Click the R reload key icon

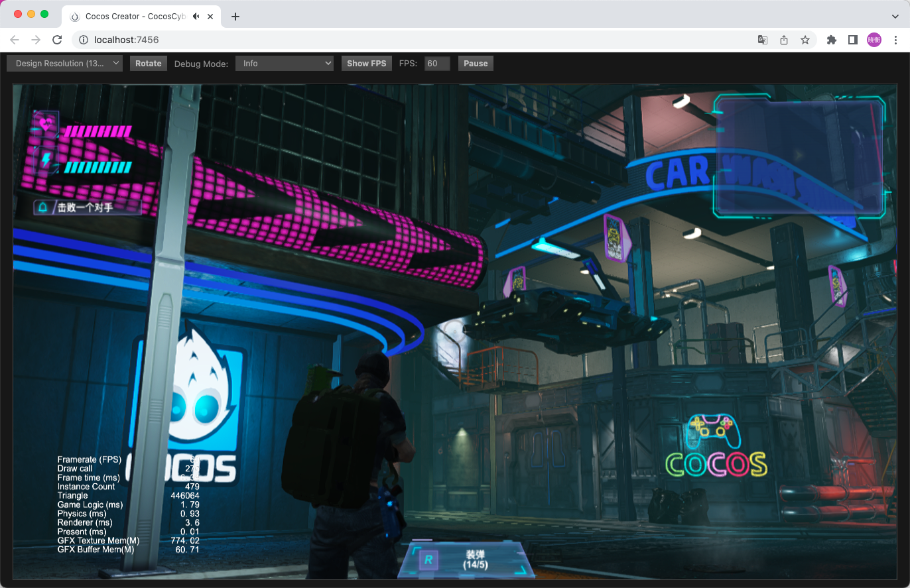pos(428,560)
